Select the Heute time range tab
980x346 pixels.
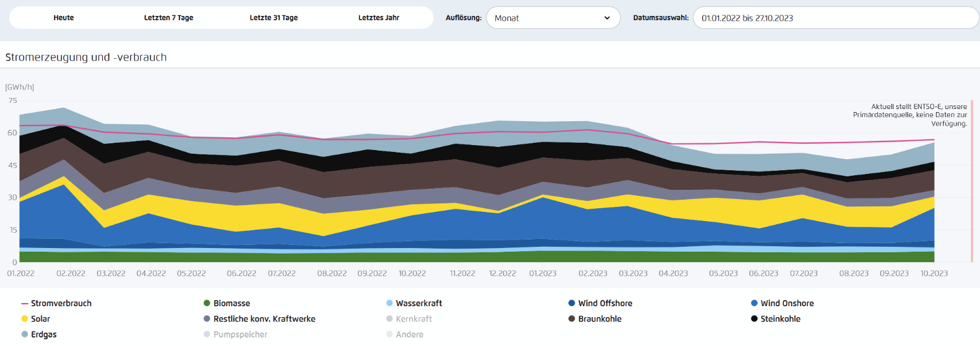(64, 18)
